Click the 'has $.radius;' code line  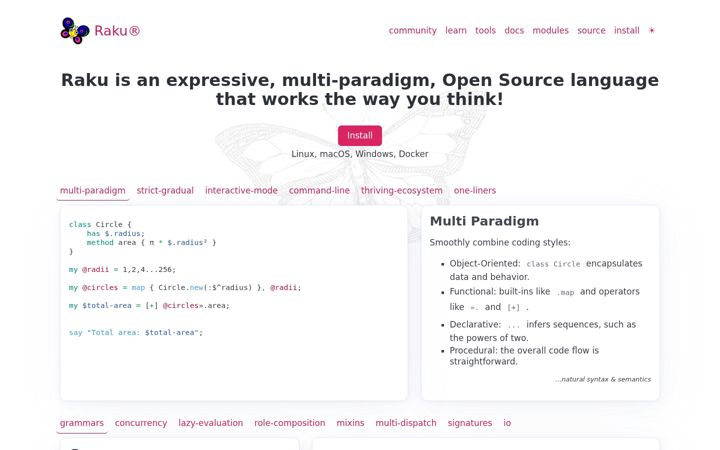click(116, 234)
